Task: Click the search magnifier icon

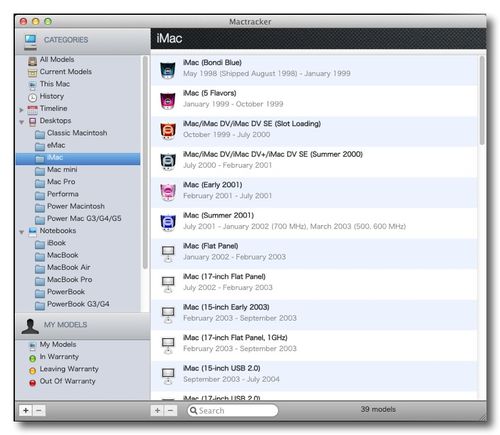Action: point(193,411)
